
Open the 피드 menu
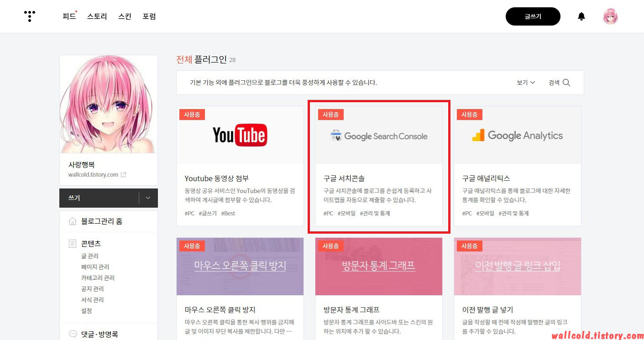pos(69,16)
